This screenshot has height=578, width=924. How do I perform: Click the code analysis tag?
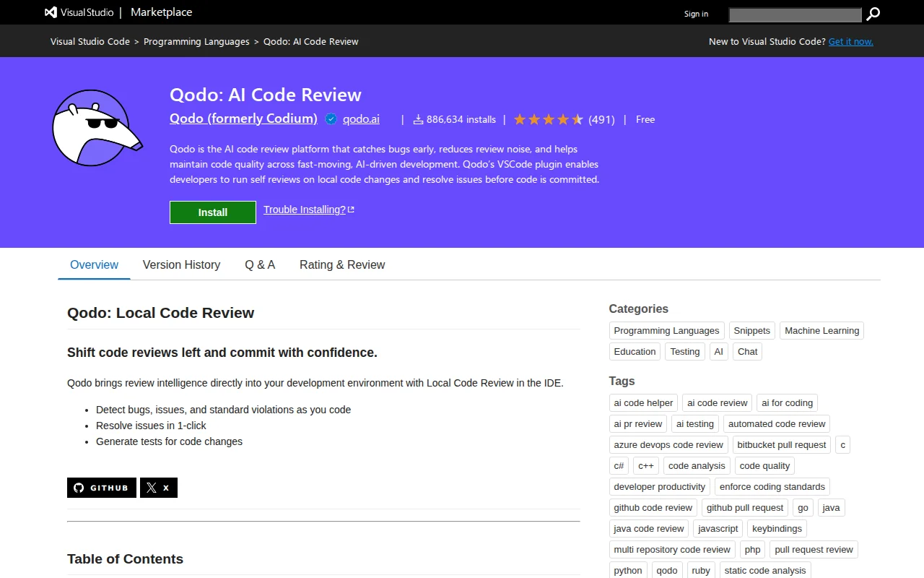pos(697,466)
